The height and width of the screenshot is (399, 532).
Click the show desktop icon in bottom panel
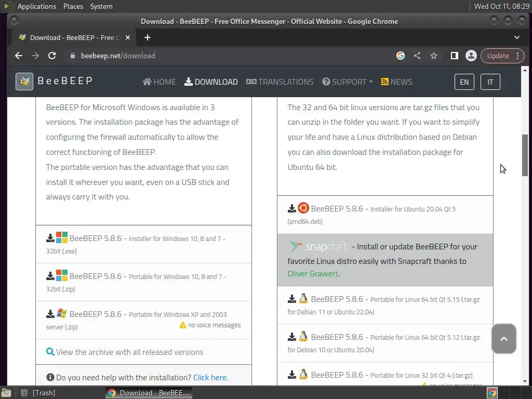tap(6, 393)
